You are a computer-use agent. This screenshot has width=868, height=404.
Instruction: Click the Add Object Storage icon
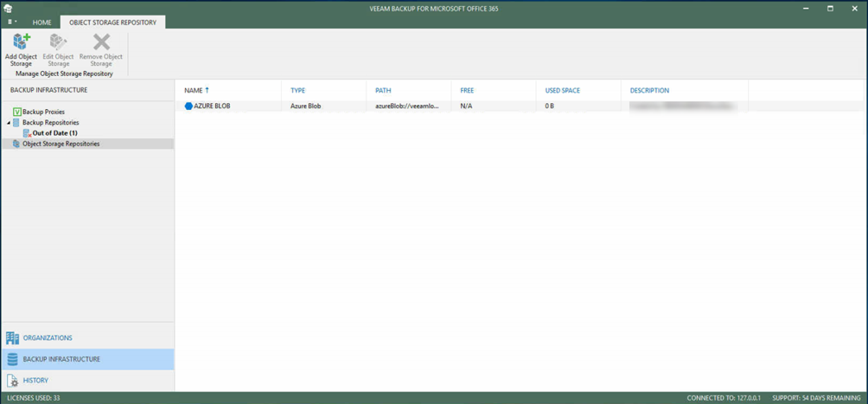click(x=21, y=42)
